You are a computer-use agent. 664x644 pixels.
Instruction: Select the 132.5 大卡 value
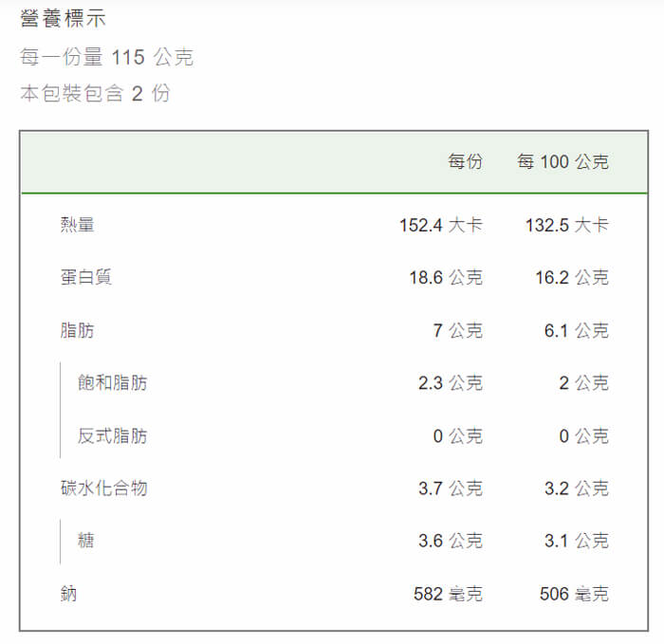(x=567, y=225)
